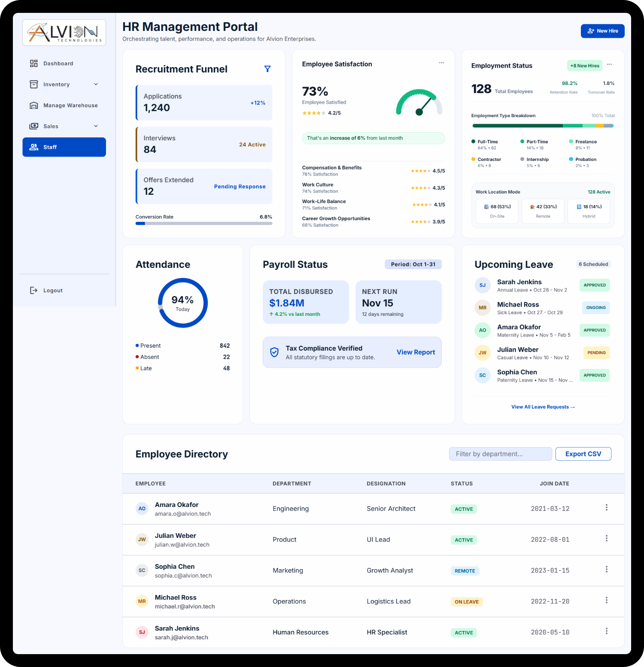Click the Conversion Rate progress bar
The image size is (644, 667).
point(204,224)
